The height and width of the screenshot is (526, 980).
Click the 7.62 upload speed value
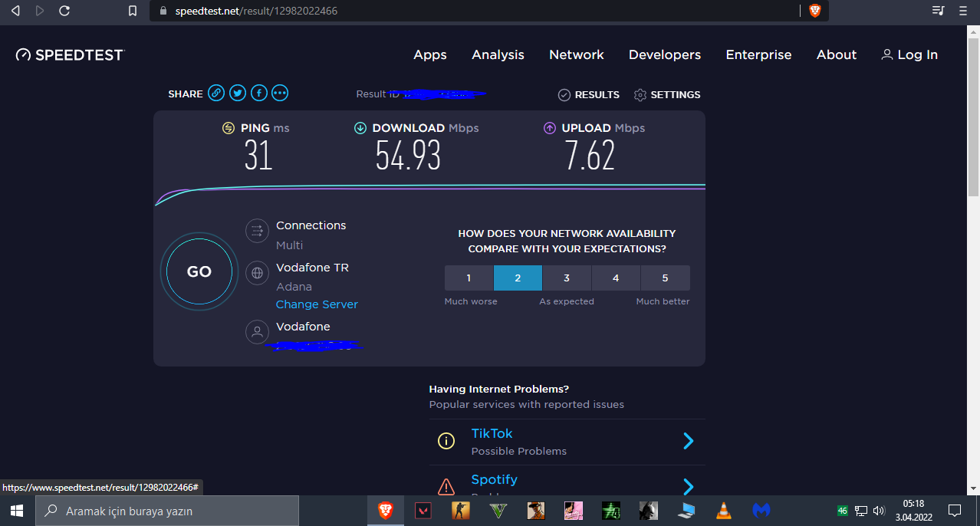coord(590,156)
